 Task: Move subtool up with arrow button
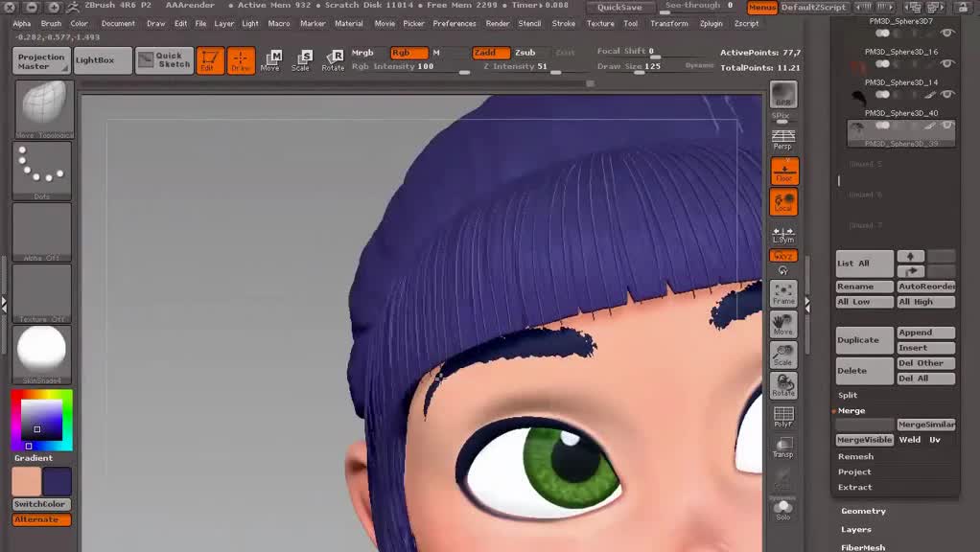911,256
